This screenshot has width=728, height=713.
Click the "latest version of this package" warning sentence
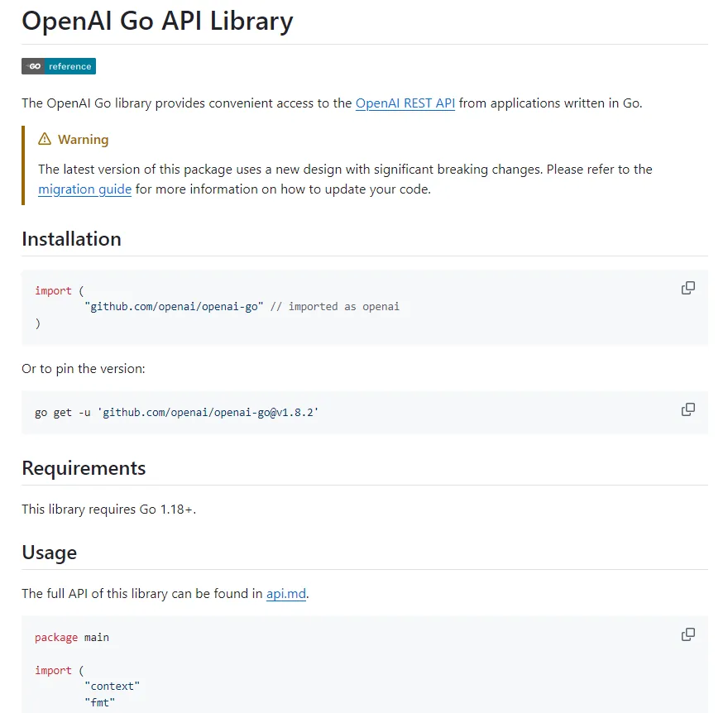click(345, 179)
